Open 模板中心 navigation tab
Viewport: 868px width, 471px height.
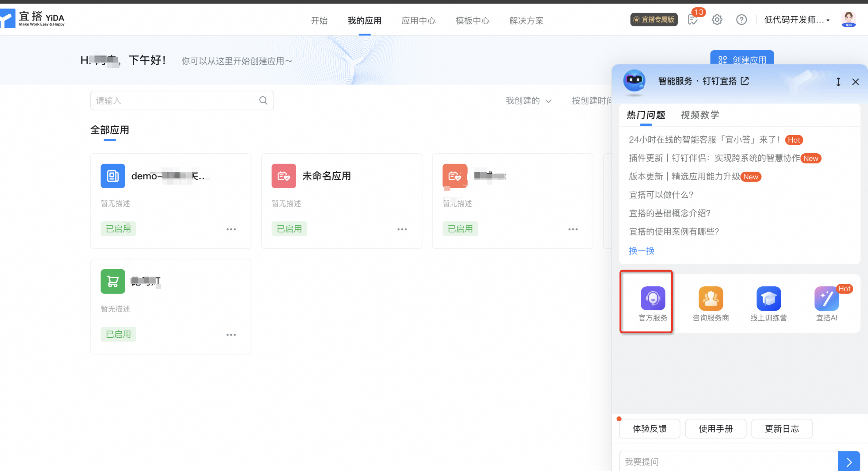472,21
